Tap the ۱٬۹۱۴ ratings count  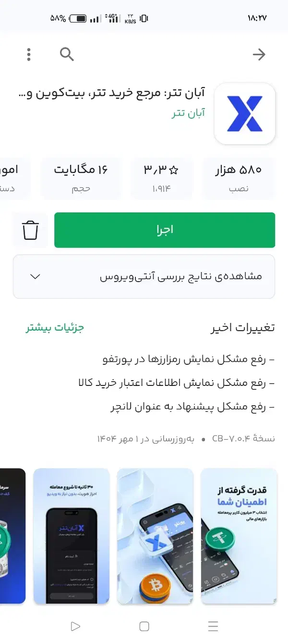pyautogui.click(x=162, y=188)
